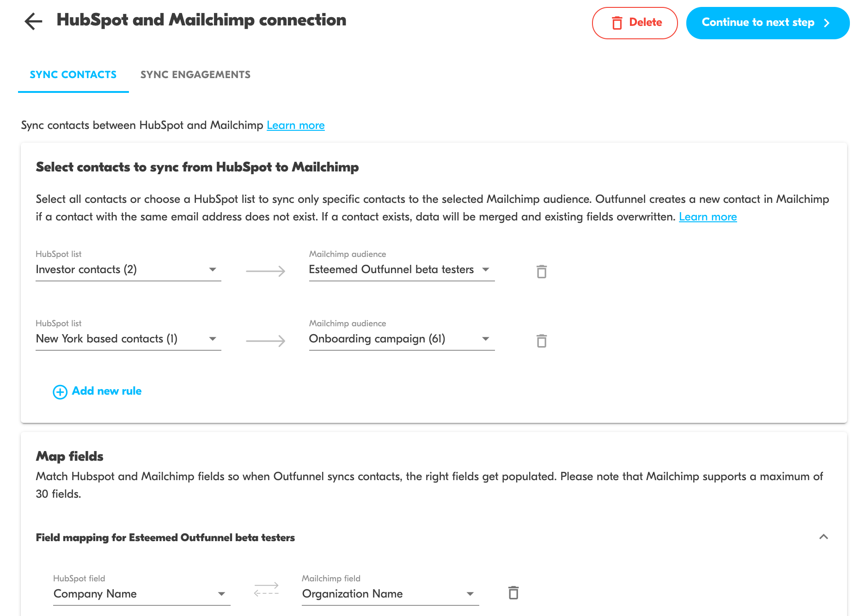This screenshot has height=616, width=867.
Task: Switch to the SYNC ENGAGEMENTS tab
Action: pyautogui.click(x=195, y=74)
